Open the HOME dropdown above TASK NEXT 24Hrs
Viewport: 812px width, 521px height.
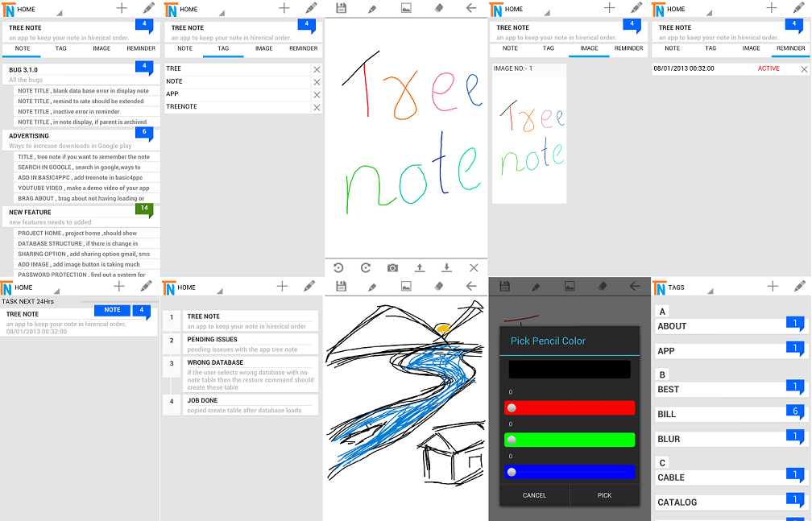[x=30, y=287]
